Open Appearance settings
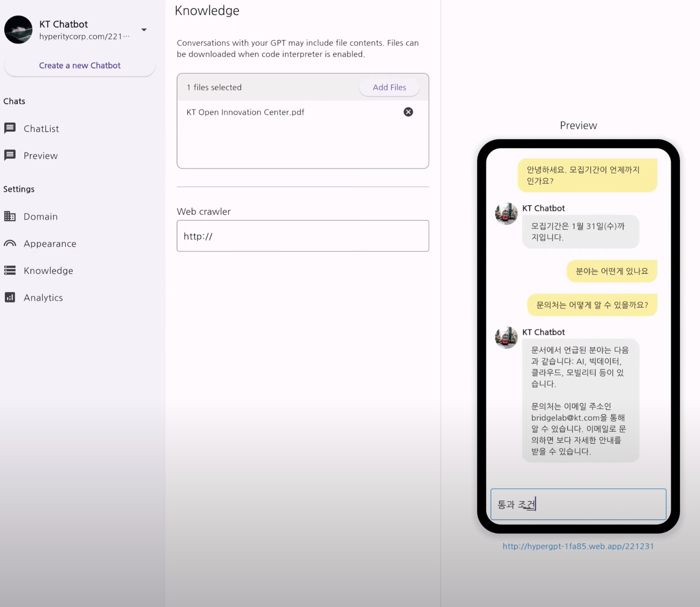Image resolution: width=700 pixels, height=607 pixels. tap(50, 243)
